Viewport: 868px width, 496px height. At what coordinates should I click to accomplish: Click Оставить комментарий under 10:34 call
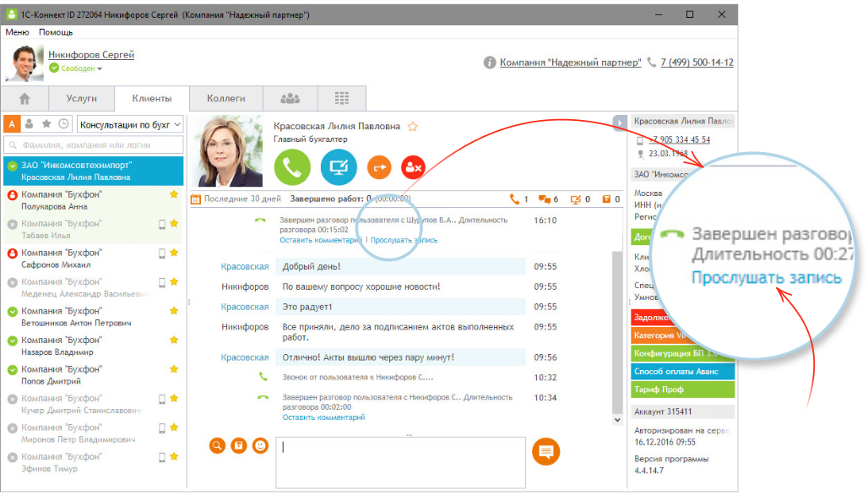[x=324, y=417]
